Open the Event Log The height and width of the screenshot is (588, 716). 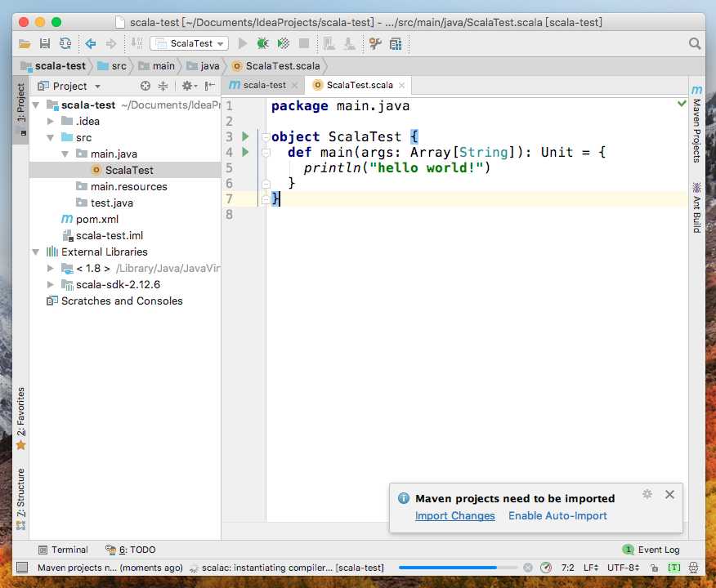651,550
